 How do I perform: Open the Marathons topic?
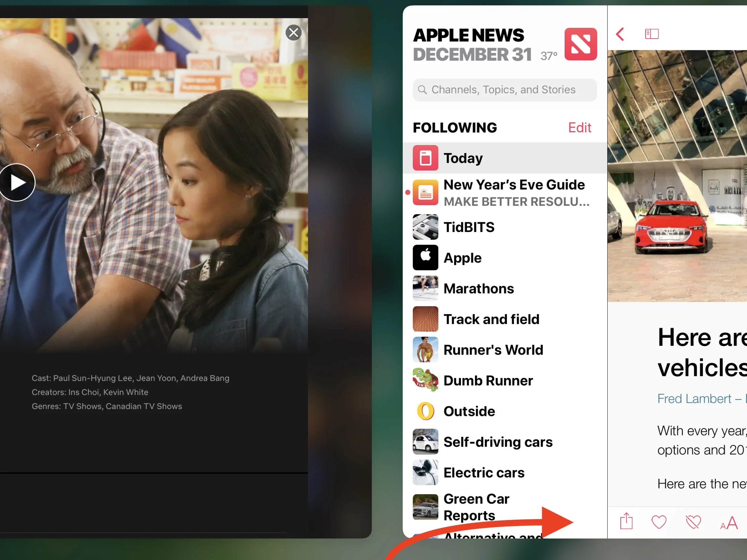pos(504,289)
